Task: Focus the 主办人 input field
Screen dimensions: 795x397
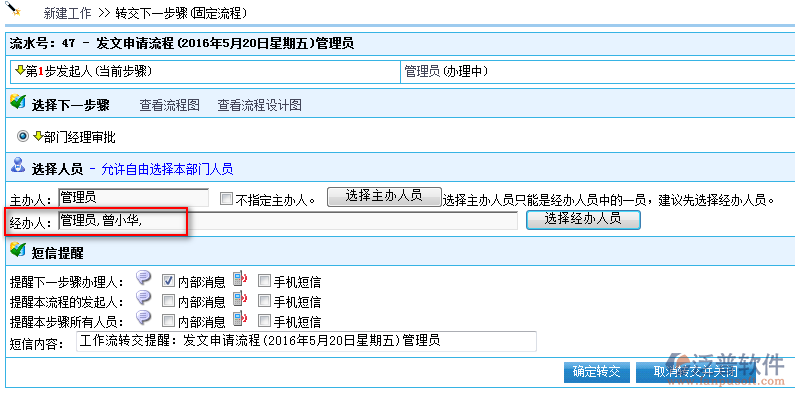Action: coord(134,197)
